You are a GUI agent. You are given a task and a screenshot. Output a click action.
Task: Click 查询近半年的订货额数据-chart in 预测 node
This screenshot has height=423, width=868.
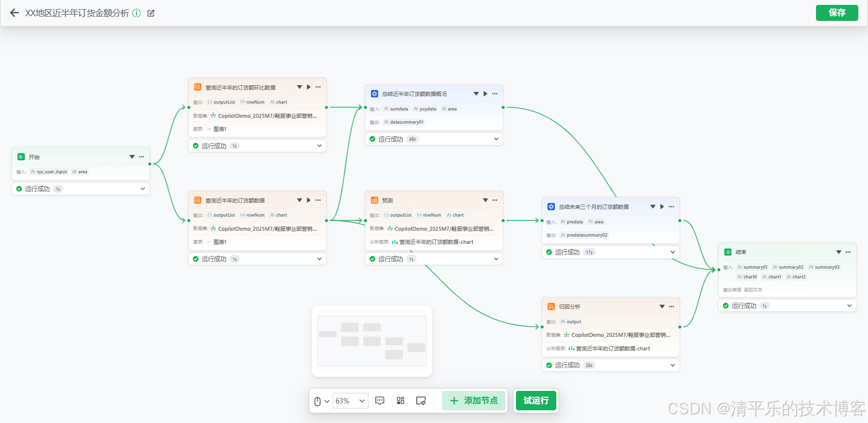pos(432,242)
